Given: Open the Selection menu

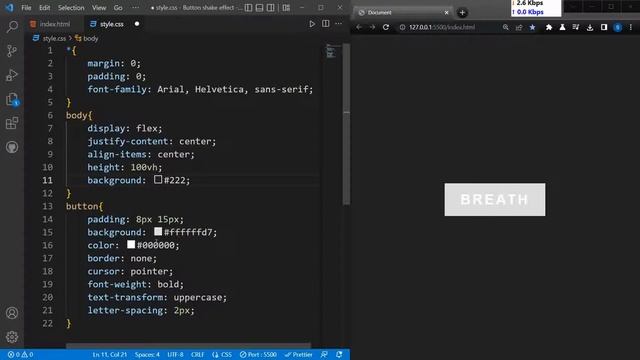Looking at the screenshot, I should [71, 8].
